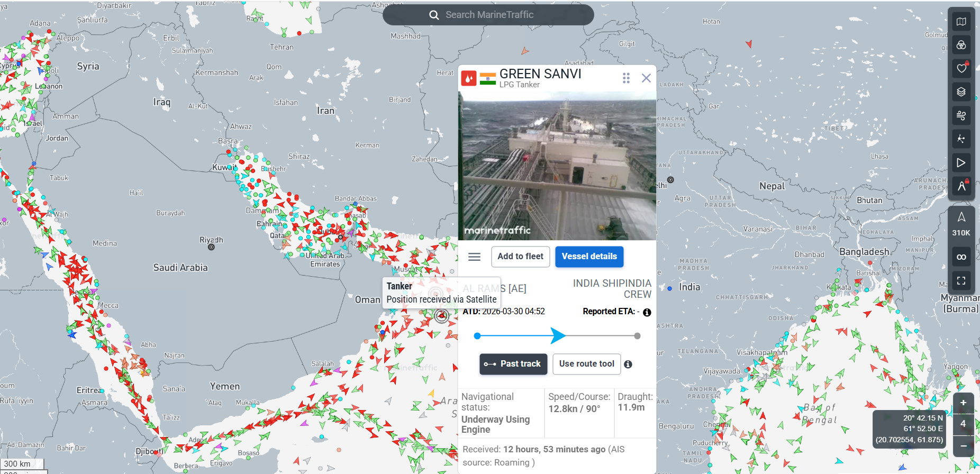Click the Use route tool button
This screenshot has width=980, height=474.
(x=586, y=364)
